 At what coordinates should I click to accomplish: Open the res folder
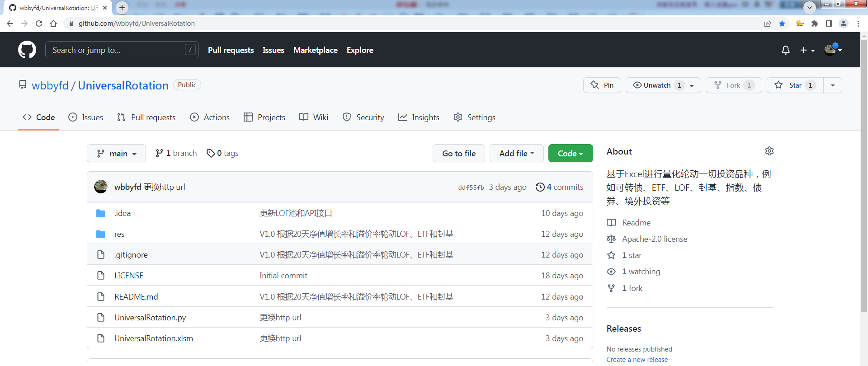(119, 234)
